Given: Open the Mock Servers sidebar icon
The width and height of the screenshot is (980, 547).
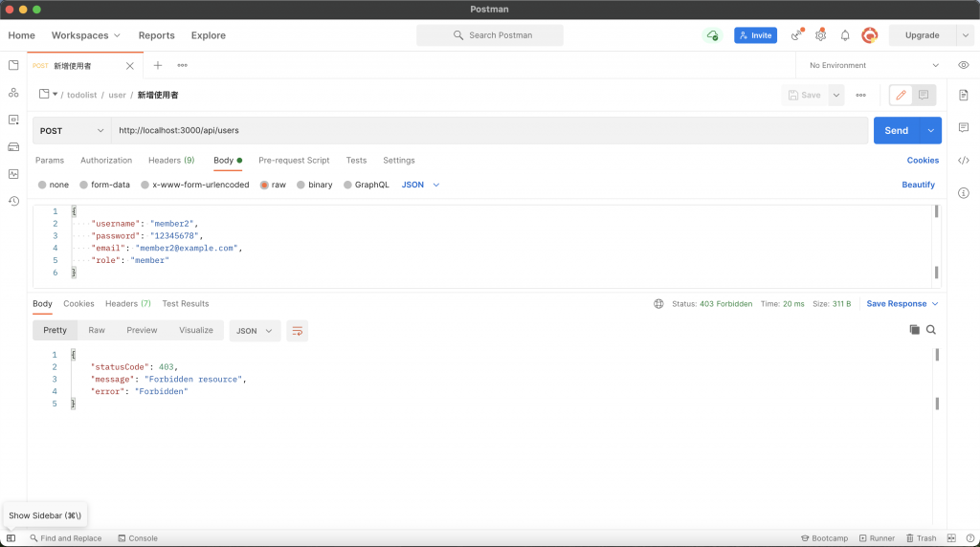Looking at the screenshot, I should [13, 146].
